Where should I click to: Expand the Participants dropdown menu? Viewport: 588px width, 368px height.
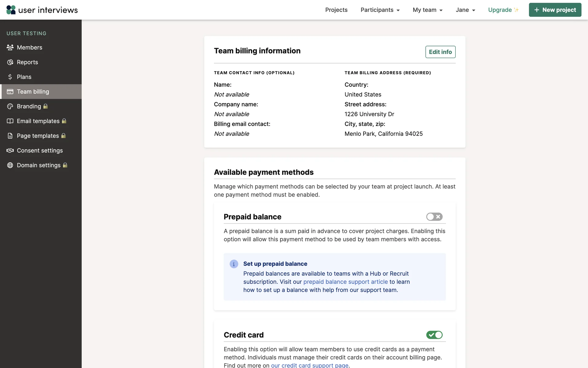coord(380,10)
